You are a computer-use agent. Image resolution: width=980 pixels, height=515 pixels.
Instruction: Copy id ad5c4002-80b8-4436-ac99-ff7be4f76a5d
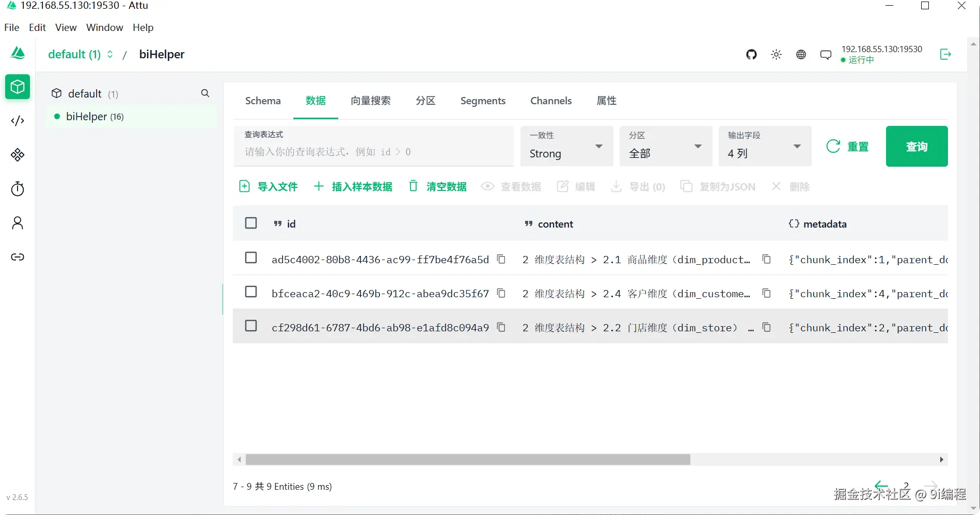click(501, 259)
